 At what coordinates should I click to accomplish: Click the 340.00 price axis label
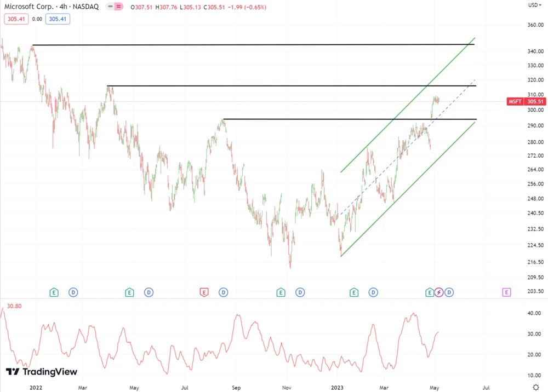tap(535, 51)
